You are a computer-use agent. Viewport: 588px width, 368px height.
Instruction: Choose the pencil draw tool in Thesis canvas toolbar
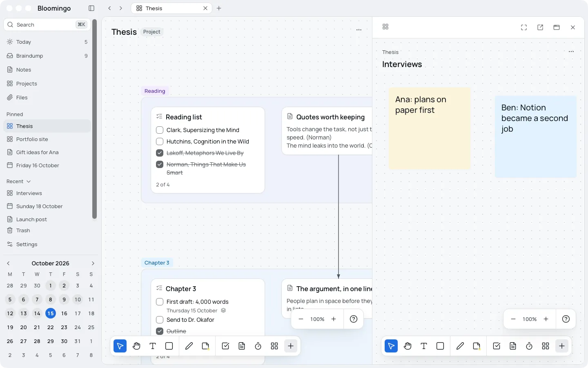tap(189, 346)
